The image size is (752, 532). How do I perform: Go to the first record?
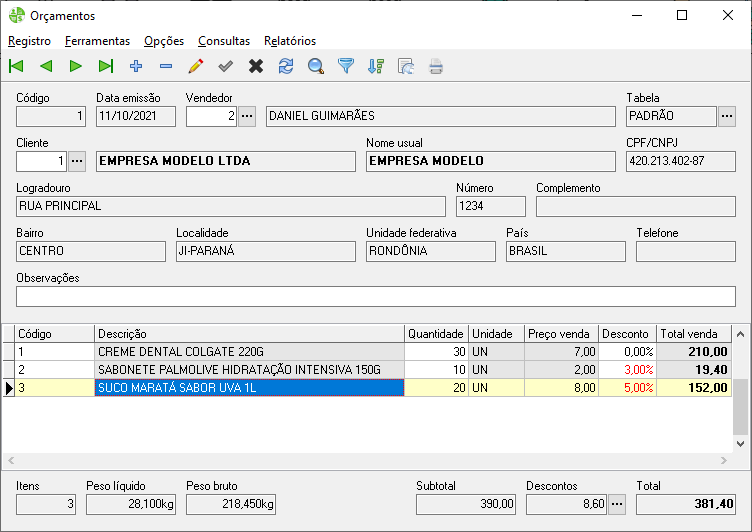[16, 67]
